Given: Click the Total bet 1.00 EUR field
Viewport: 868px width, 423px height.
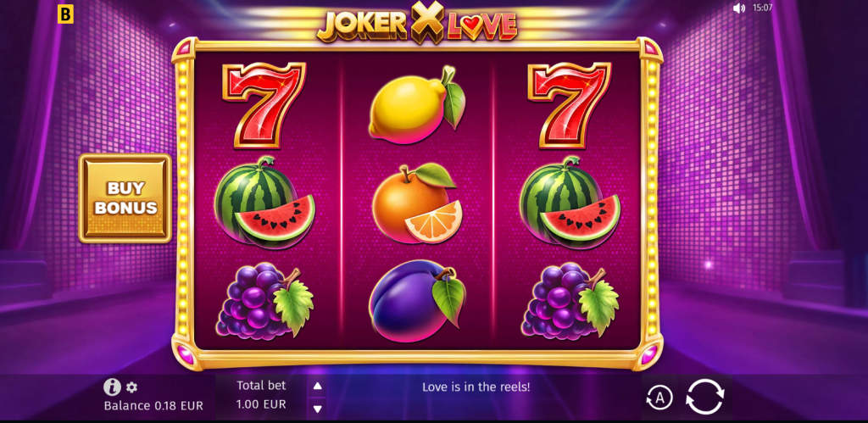Looking at the screenshot, I should pos(261,395).
